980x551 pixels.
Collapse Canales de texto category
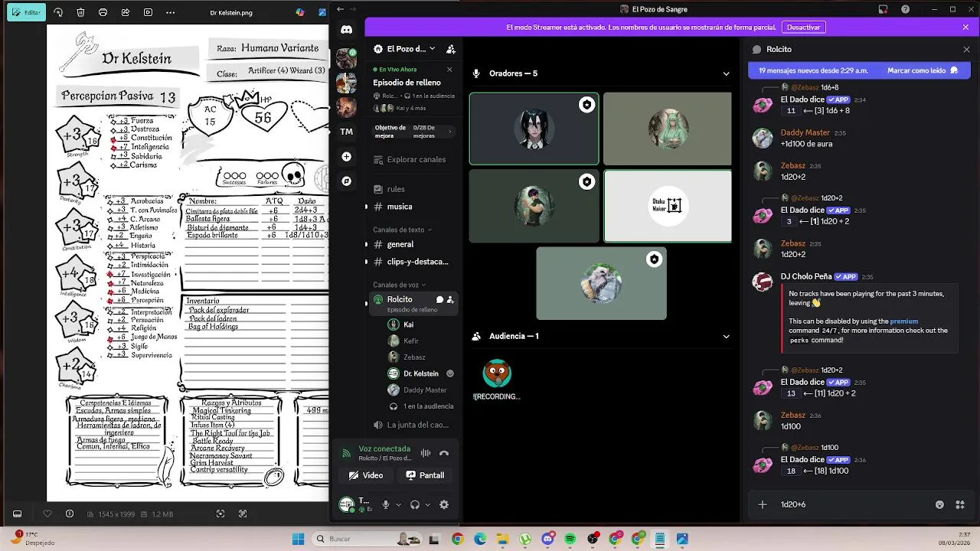point(402,230)
